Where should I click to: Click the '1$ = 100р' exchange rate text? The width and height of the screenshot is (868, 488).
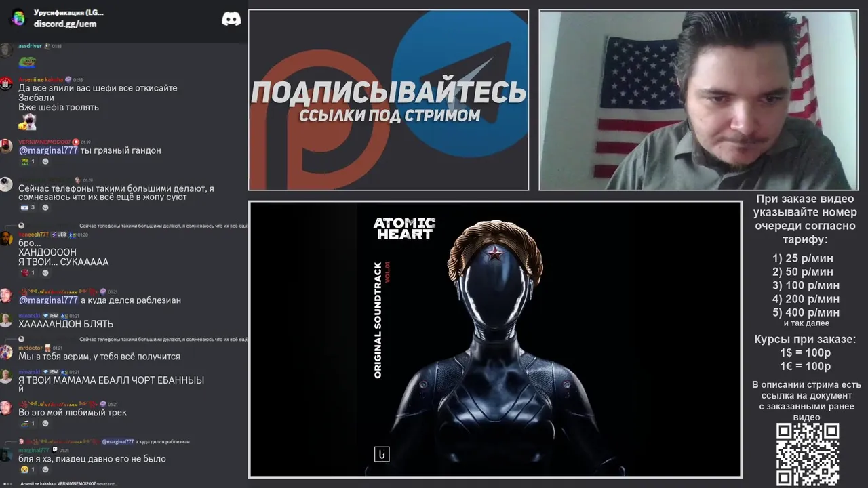tap(805, 353)
